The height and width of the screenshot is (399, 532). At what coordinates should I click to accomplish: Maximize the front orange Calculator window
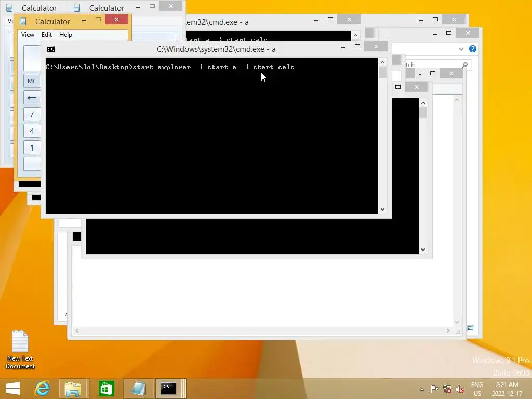[98, 20]
